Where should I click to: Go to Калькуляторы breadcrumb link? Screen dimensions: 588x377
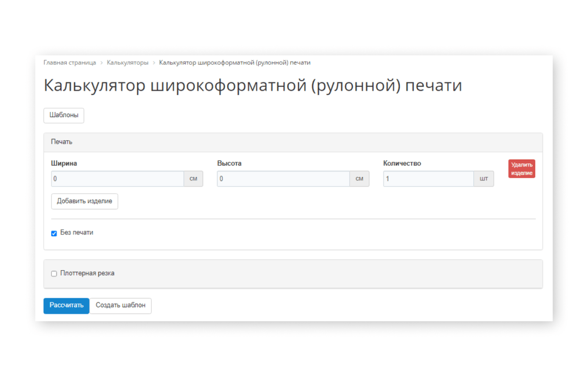(127, 63)
